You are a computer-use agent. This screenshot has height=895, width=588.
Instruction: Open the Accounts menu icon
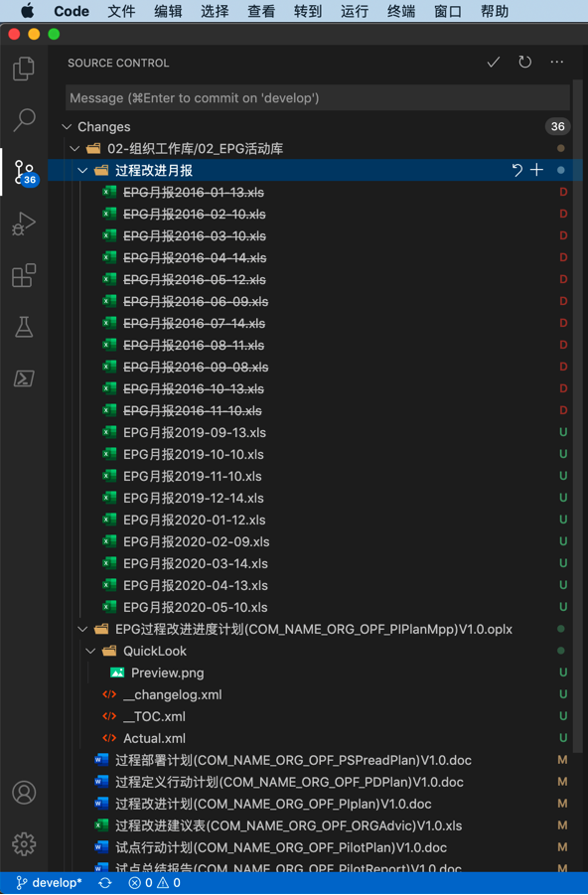coord(24,793)
